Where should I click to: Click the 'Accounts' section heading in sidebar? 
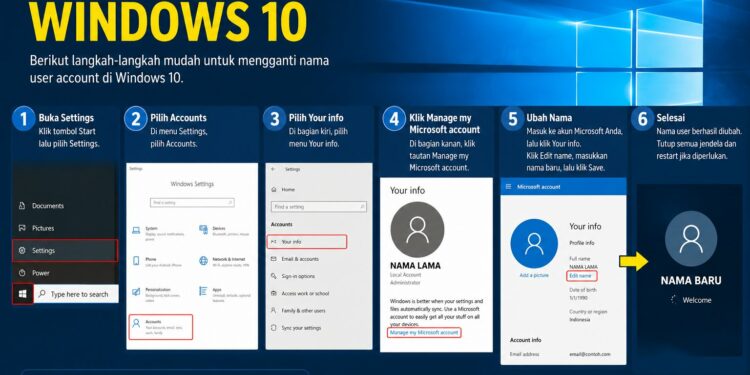coord(282,224)
